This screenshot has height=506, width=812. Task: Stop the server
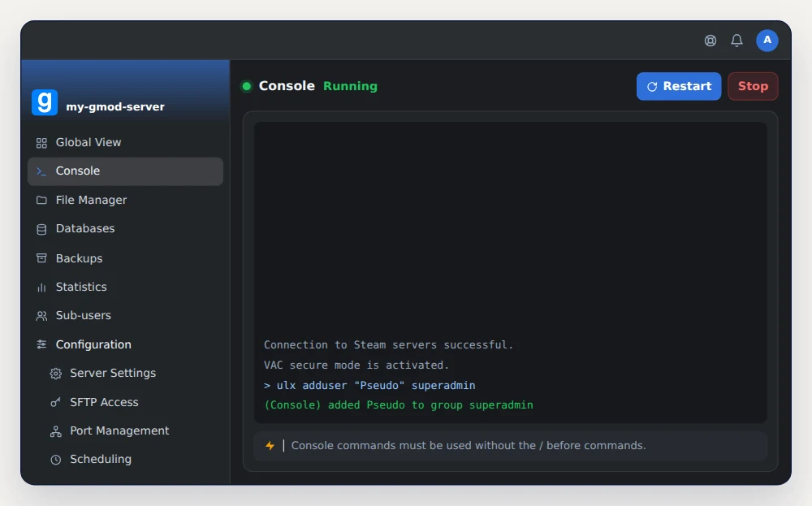[753, 86]
